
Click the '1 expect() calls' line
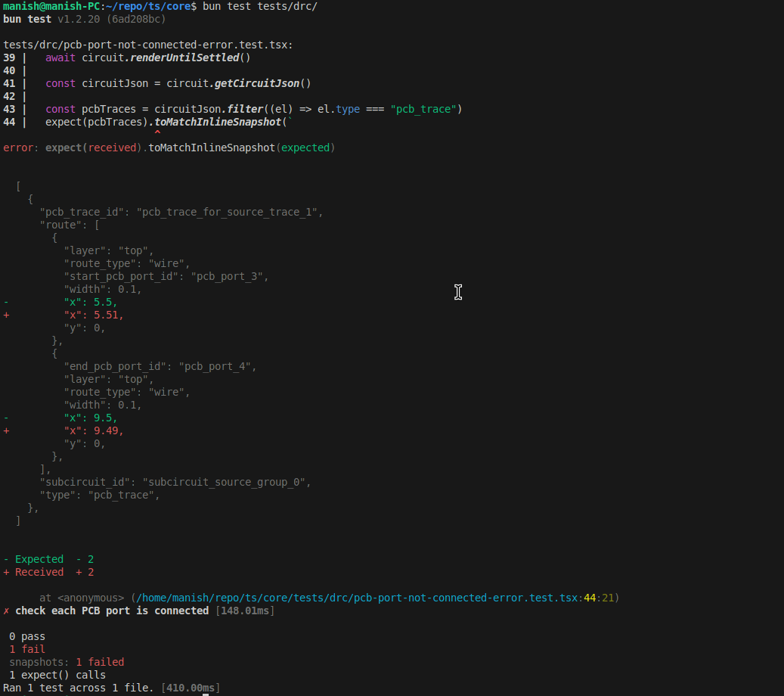click(x=57, y=675)
